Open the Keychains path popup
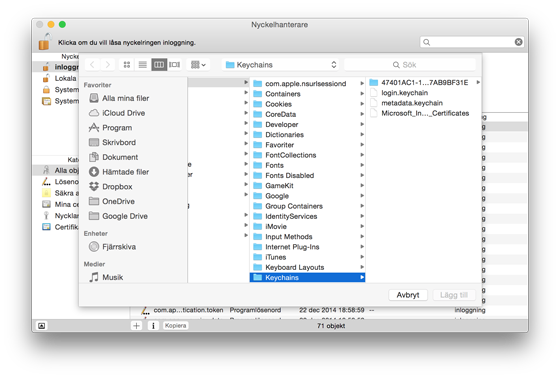560x378 pixels. [x=280, y=65]
